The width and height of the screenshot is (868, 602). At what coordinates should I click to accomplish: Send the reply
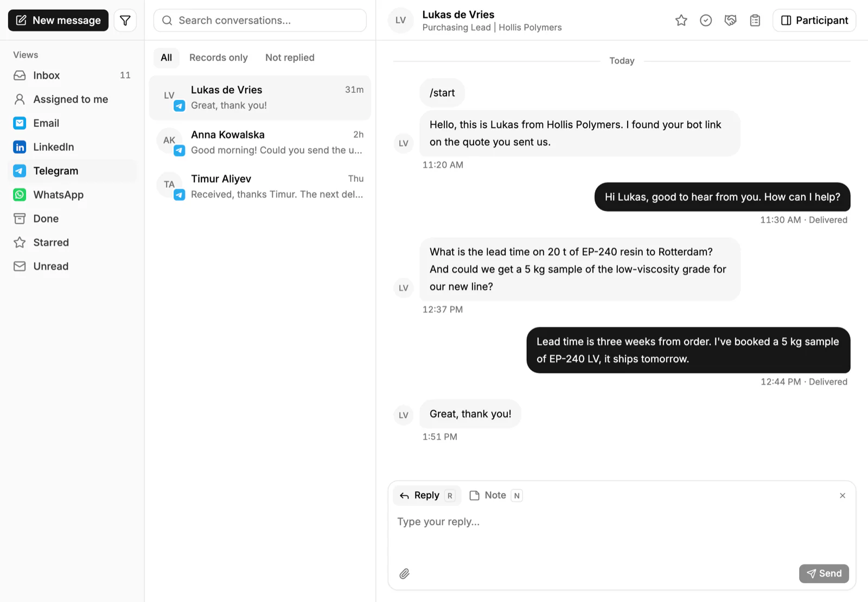[x=824, y=574]
